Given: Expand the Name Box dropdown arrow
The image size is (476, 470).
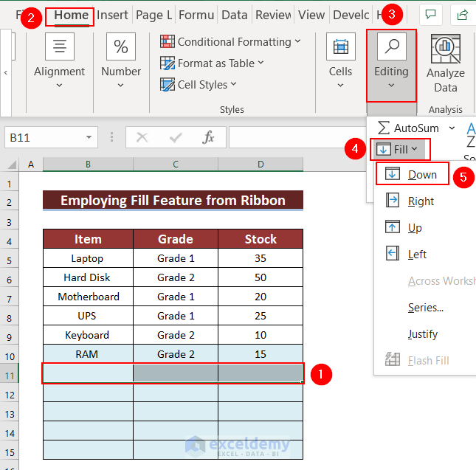Looking at the screenshot, I should (x=89, y=137).
